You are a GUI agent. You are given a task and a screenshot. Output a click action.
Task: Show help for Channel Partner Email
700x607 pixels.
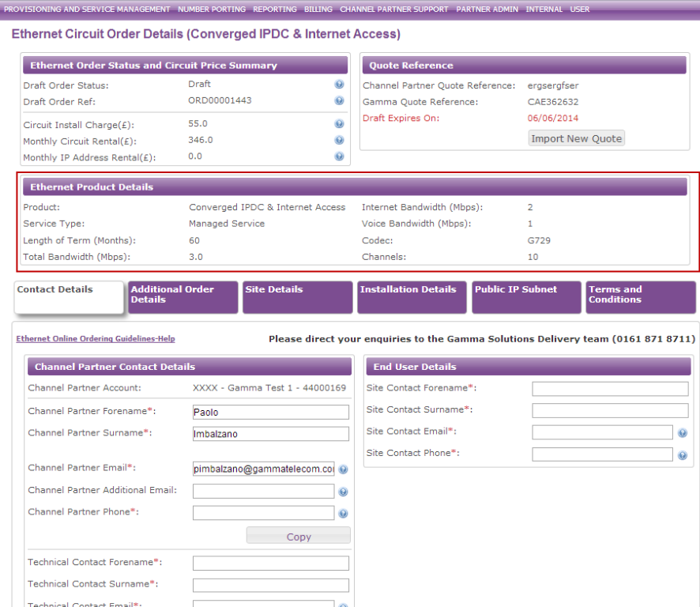point(343,469)
